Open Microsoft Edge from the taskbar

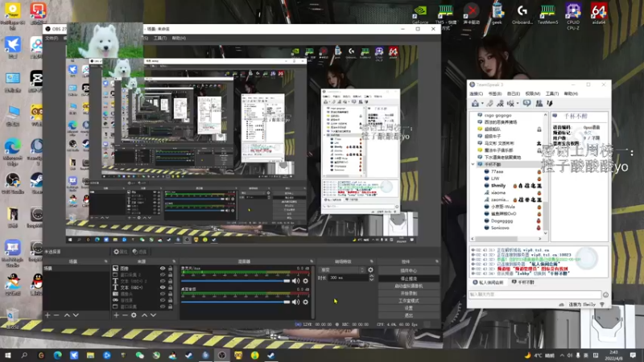[x=57, y=355]
